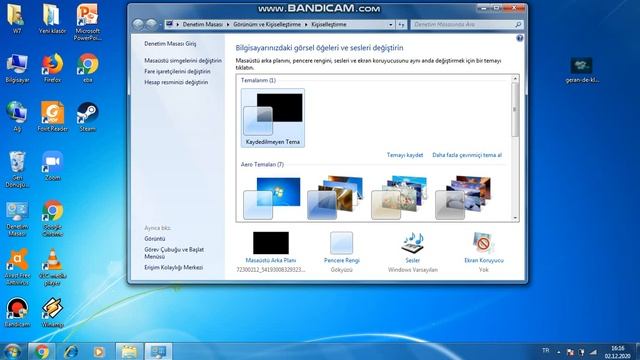Focus the Denetim Masasında Ara search box
Image resolution: width=640 pixels, height=360 pixels.
467,24
